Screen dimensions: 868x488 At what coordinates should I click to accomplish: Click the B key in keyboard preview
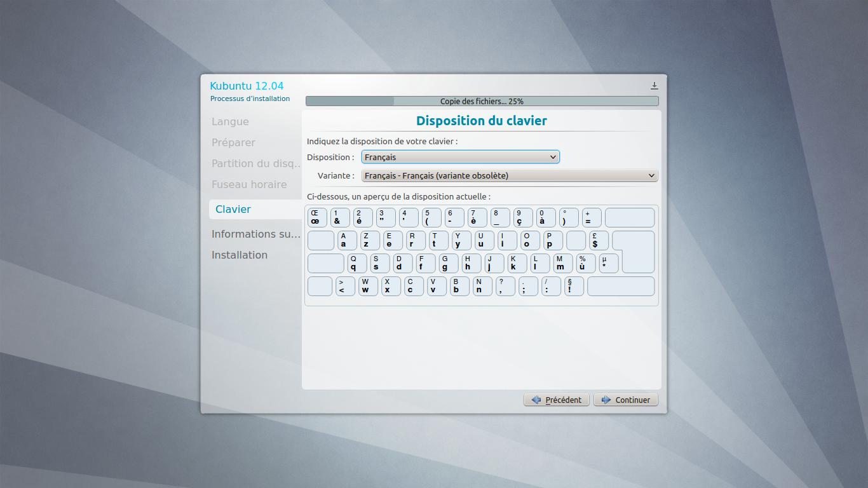click(459, 286)
